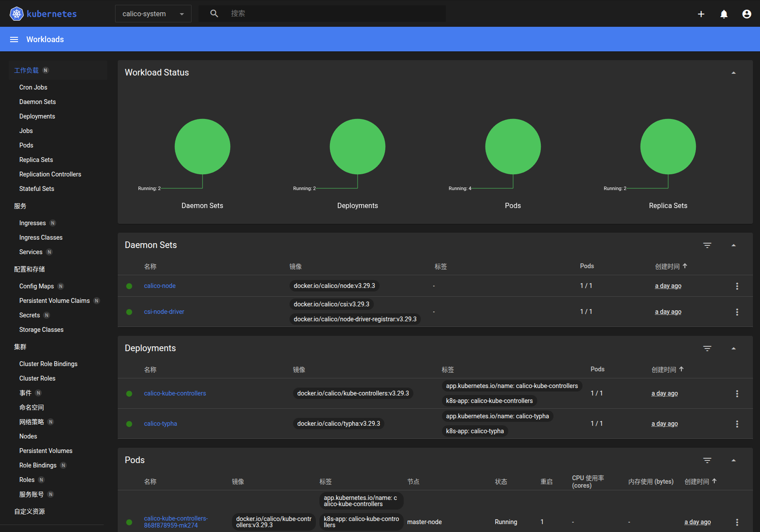The image size is (760, 532).
Task: Click the Kubernetes logo icon
Action: (17, 14)
